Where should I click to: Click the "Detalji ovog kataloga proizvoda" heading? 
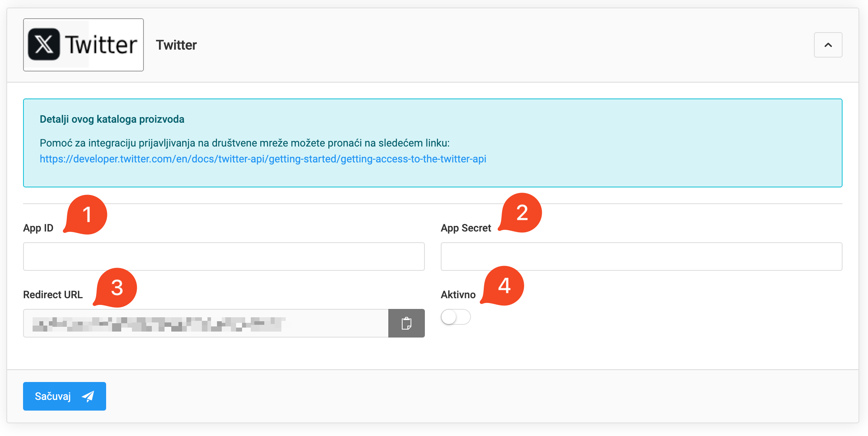click(112, 119)
